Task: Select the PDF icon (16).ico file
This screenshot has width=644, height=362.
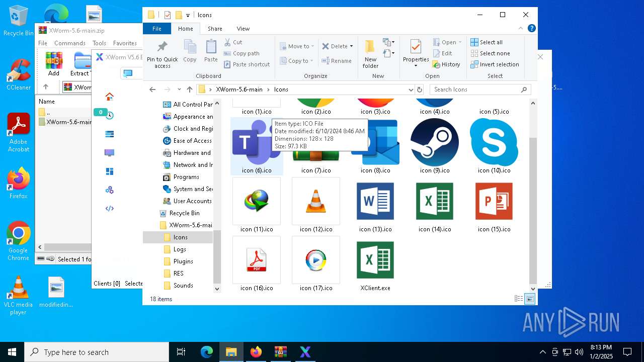Action: coord(257,264)
